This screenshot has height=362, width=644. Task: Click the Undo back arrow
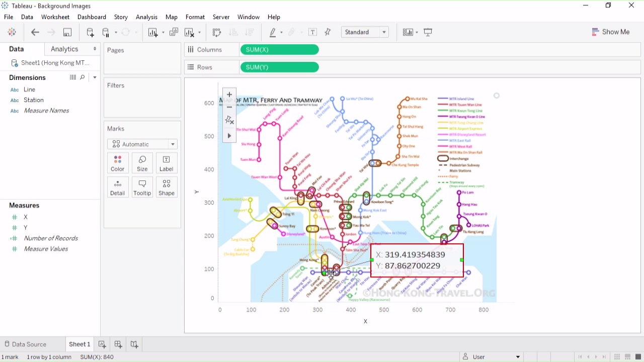[35, 32]
